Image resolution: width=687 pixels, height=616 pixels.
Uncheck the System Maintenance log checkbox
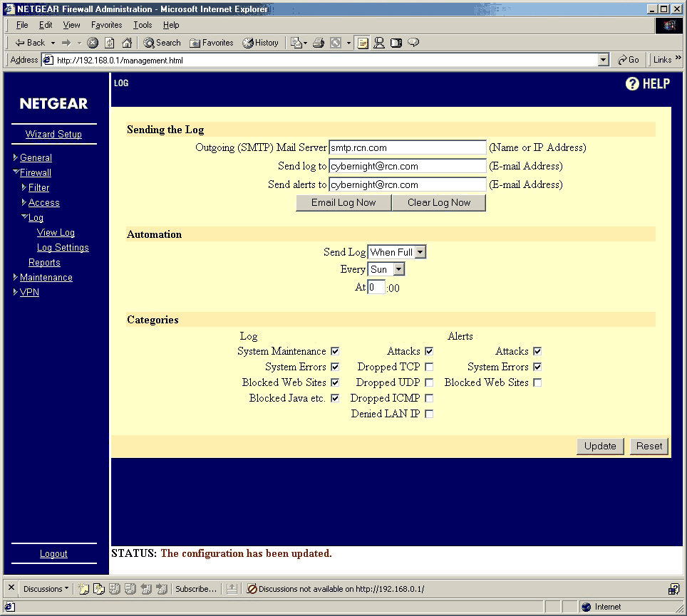335,351
